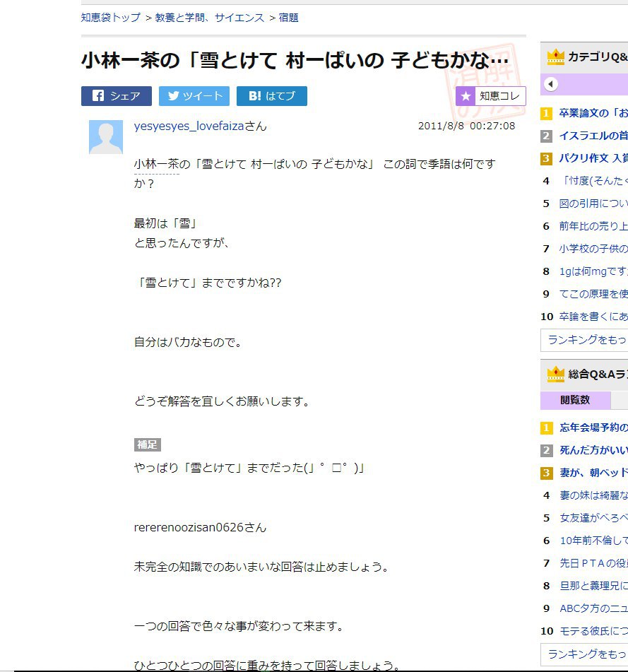Viewport: 628px width, 672px height.
Task: Open user link yesyesyes_lovefaiza
Action: point(189,126)
